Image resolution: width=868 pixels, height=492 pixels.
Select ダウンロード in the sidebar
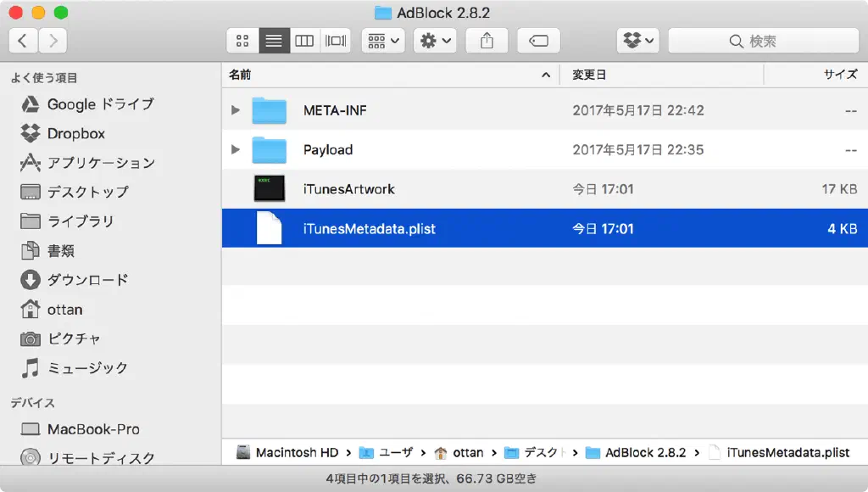[x=87, y=280]
